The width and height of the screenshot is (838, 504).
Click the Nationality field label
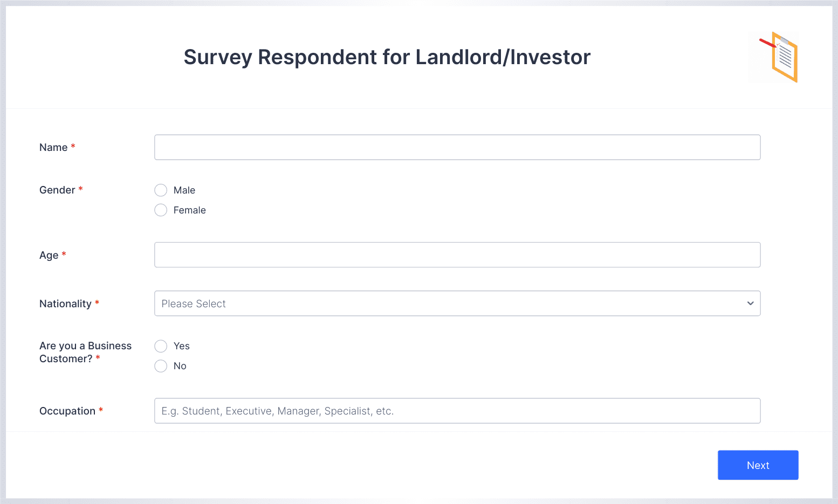click(x=65, y=304)
